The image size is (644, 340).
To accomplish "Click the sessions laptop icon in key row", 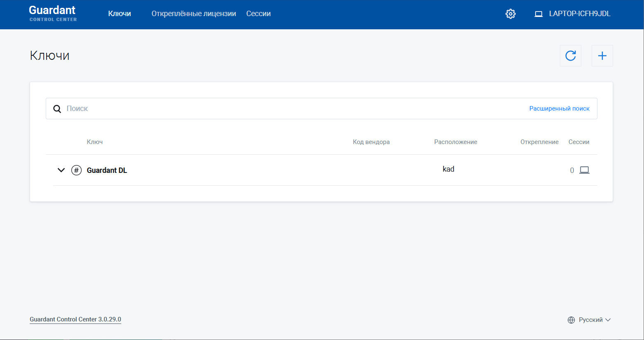I will tap(584, 170).
